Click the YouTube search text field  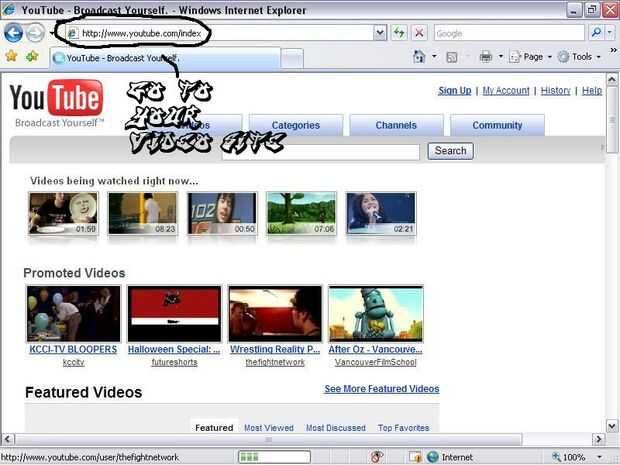pos(321,152)
